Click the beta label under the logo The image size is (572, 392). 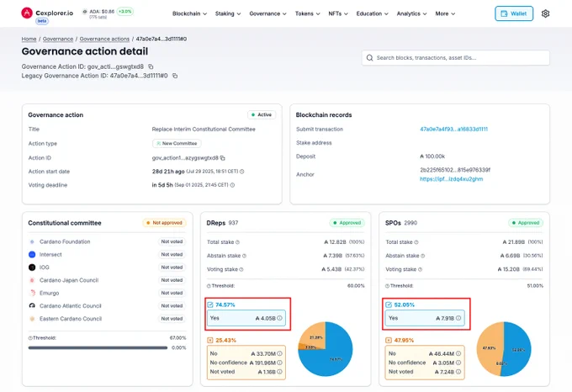point(42,21)
